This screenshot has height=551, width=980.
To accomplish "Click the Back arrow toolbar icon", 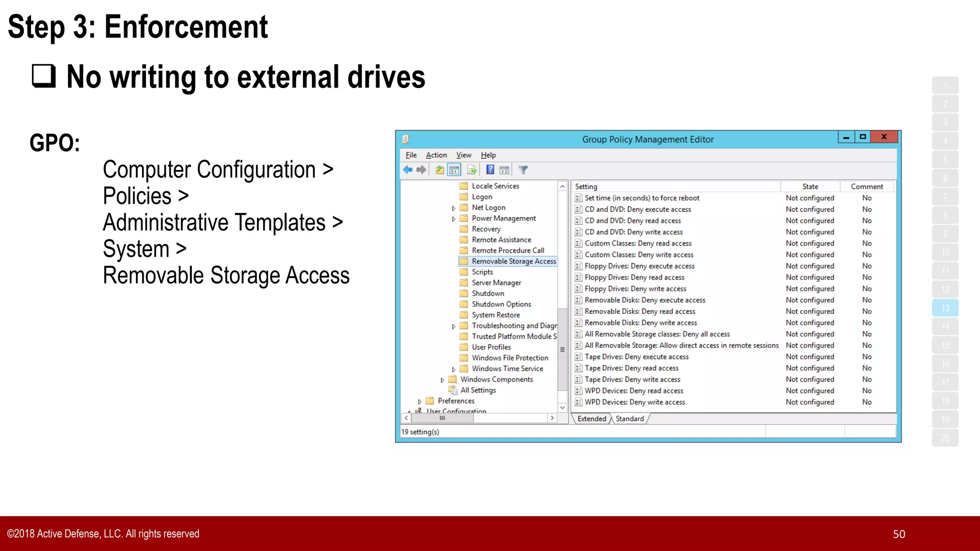I will 408,170.
